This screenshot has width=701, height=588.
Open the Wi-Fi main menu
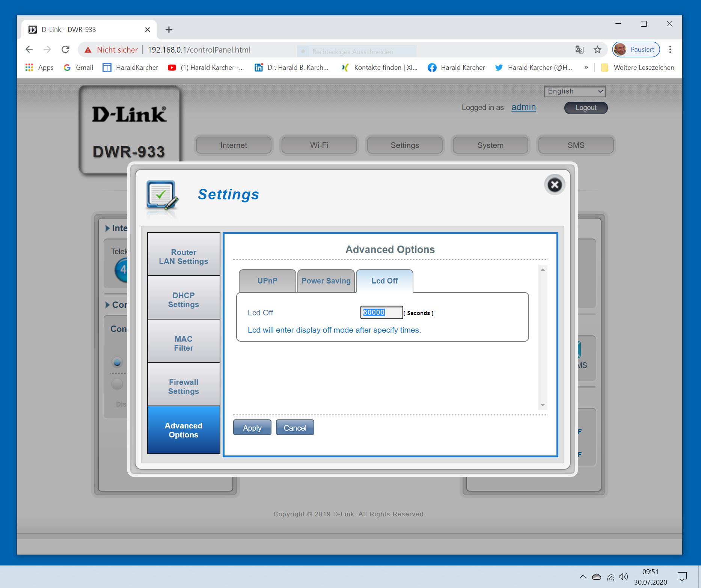tap(320, 145)
